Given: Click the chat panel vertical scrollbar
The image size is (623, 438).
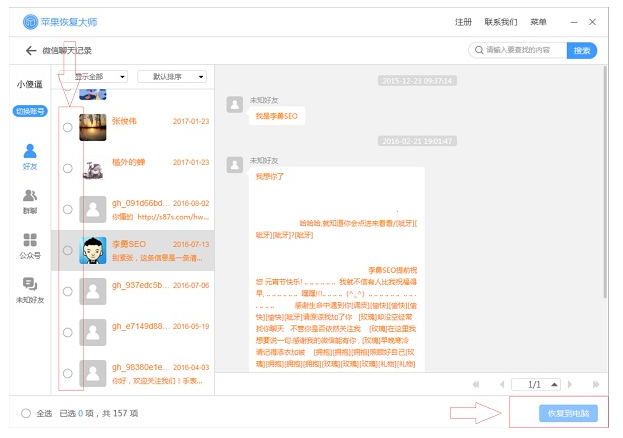Looking at the screenshot, I should point(605,183).
